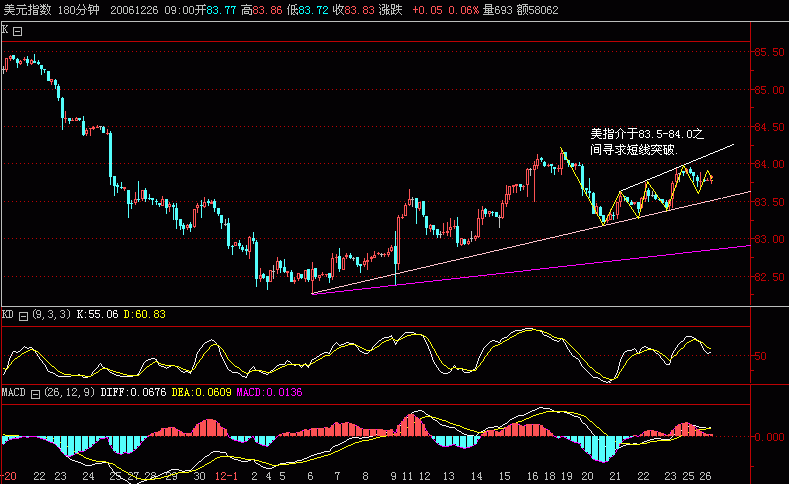The width and height of the screenshot is (789, 484).
Task: Click the 85.50 price axis label
Action: tap(769, 52)
